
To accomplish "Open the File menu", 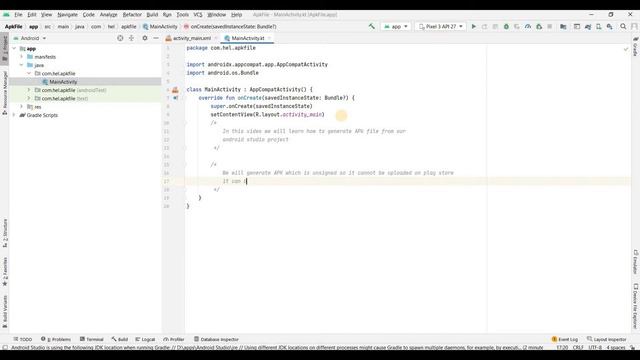I will [x=18, y=14].
